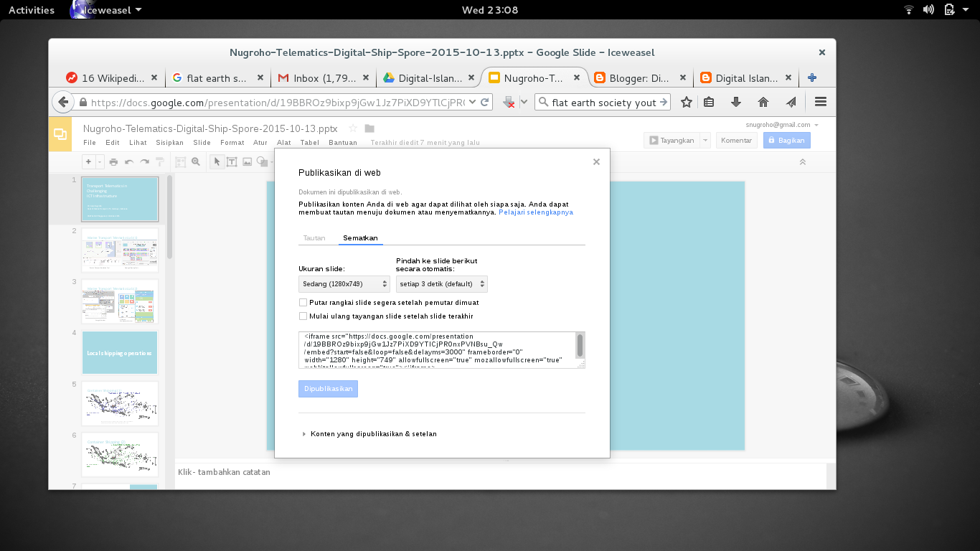
Task: Click the Dipublikasikan button
Action: tap(328, 389)
